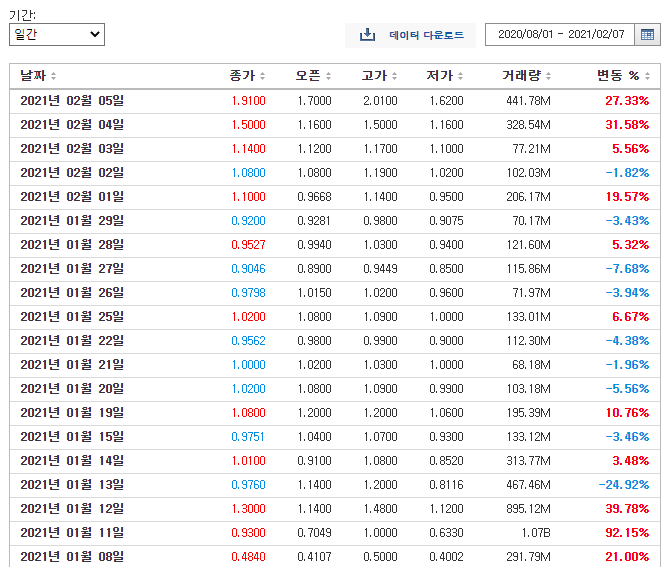Click change value 10.76%
The height and width of the screenshot is (567, 668).
pos(627,413)
